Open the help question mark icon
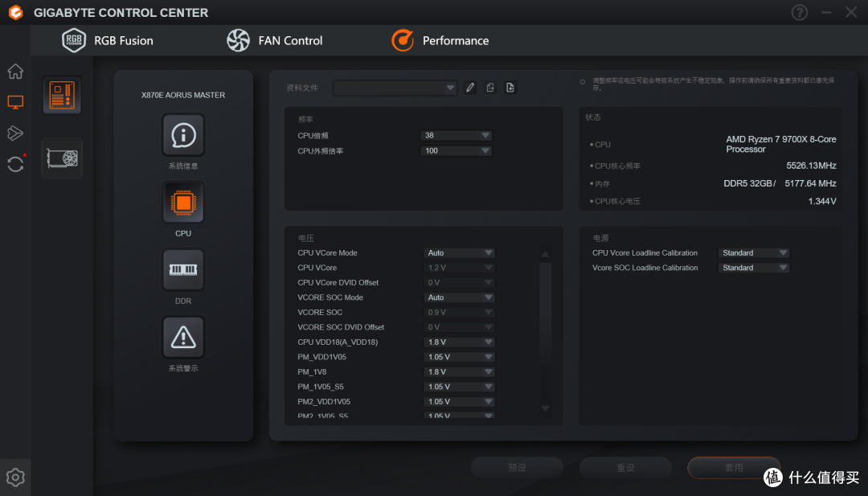The width and height of the screenshot is (868, 496). [800, 12]
